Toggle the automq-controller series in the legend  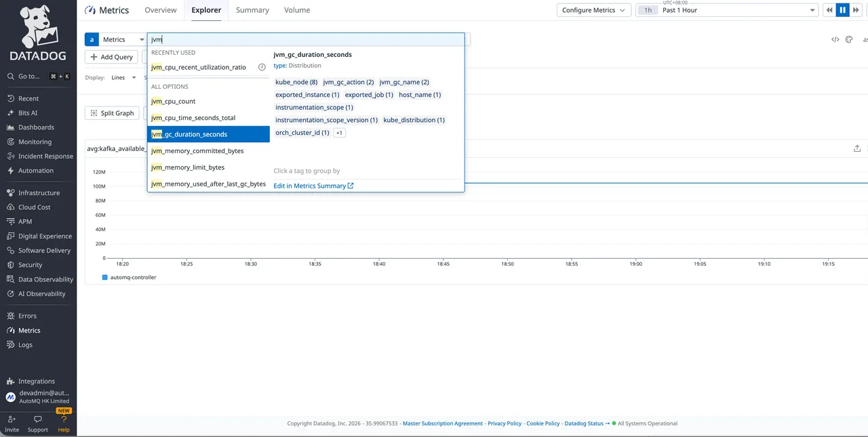tap(132, 277)
